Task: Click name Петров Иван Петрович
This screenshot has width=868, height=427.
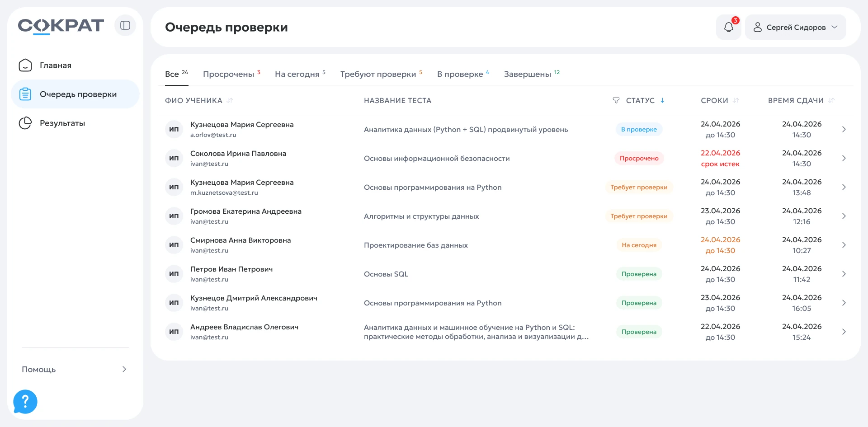Action: point(231,269)
